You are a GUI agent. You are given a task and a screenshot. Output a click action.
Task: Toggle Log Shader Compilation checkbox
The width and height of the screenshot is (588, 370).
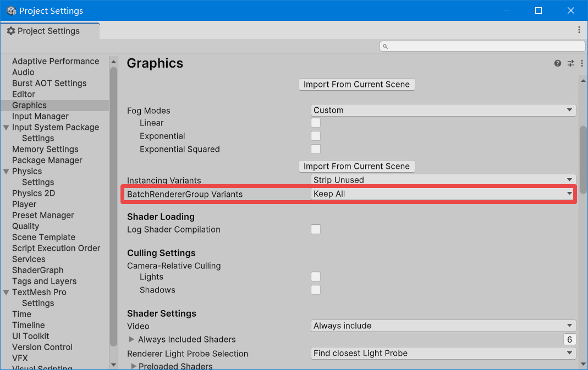click(x=316, y=229)
